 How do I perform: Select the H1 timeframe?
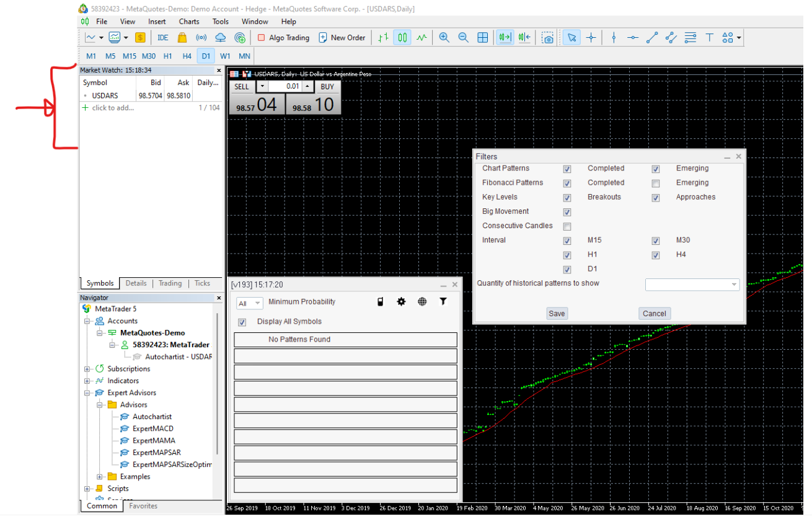(x=168, y=56)
